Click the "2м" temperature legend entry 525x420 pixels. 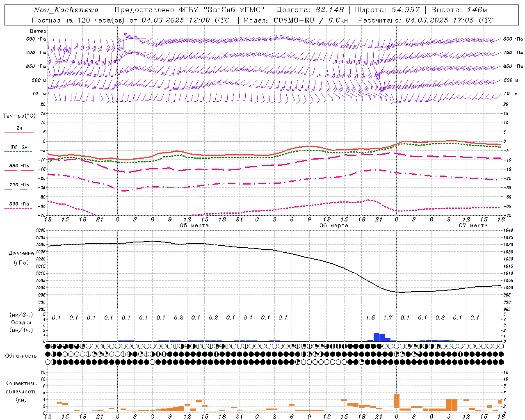pos(19,128)
